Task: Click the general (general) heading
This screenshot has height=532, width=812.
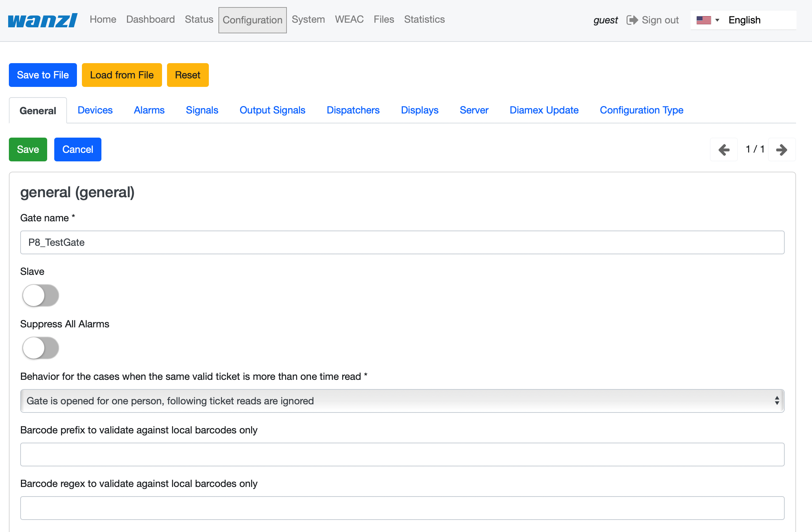Action: pos(77,192)
